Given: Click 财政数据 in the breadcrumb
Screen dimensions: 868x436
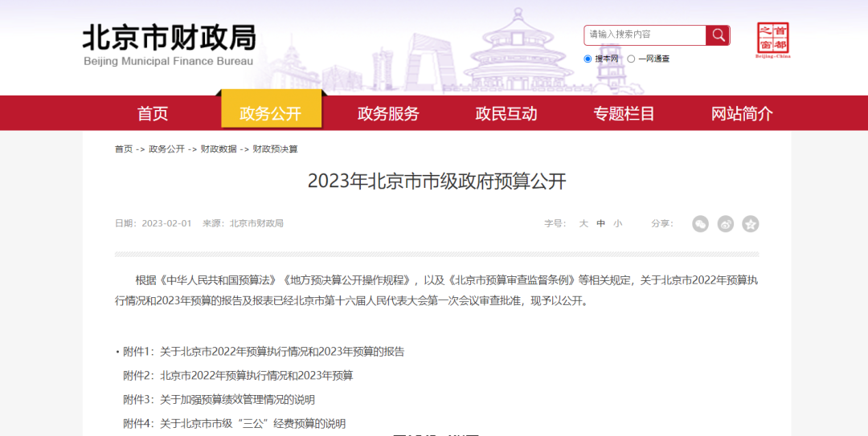Looking at the screenshot, I should 219,149.
